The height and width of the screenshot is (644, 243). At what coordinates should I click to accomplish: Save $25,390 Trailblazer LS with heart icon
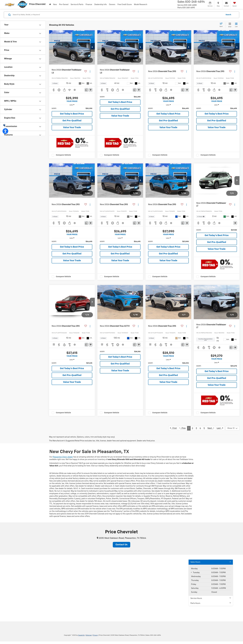click(86, 71)
